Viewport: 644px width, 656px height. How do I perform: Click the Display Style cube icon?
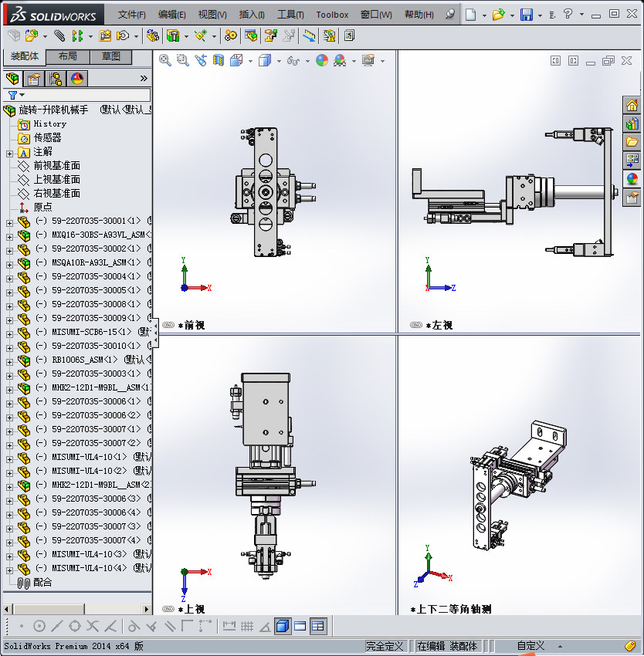[265, 61]
